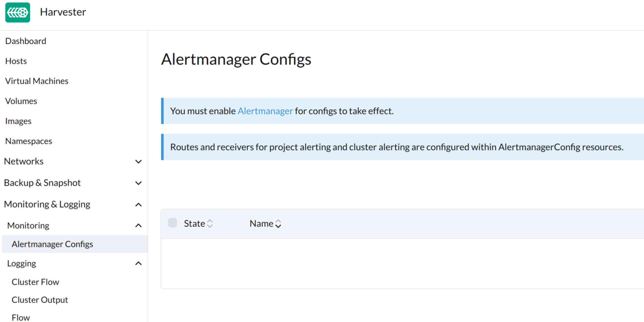
Task: Expand the Networks menu chevron
Action: 139,162
